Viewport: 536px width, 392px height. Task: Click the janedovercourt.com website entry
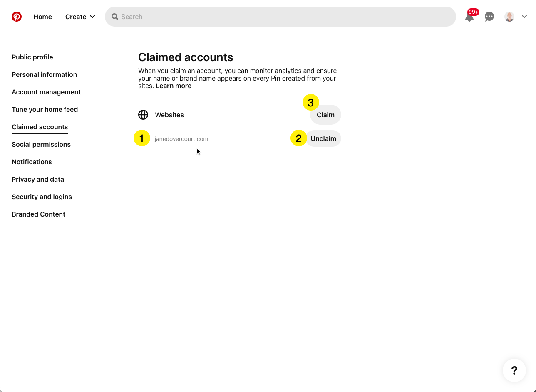tap(181, 139)
